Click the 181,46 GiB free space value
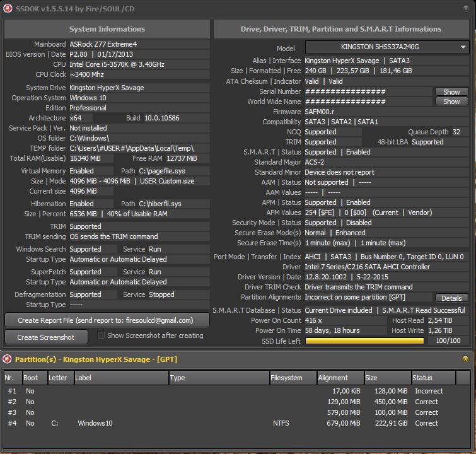Screen dimensions: 476x454 (x=396, y=71)
